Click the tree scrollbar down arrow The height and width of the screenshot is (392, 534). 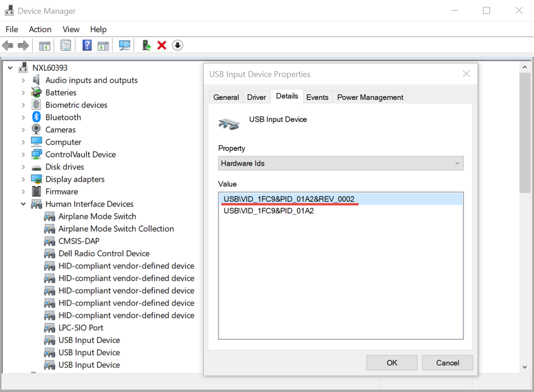[524, 367]
